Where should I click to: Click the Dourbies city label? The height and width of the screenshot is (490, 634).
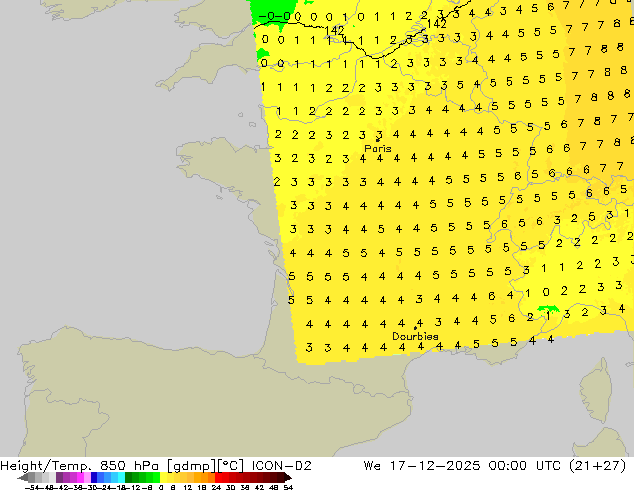pos(415,336)
